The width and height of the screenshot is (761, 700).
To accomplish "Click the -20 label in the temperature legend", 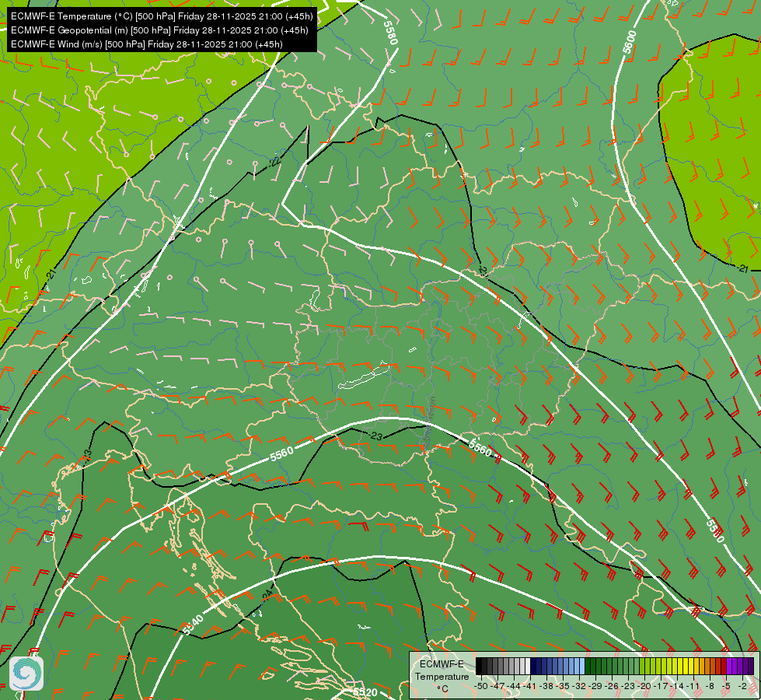I will click(x=646, y=686).
